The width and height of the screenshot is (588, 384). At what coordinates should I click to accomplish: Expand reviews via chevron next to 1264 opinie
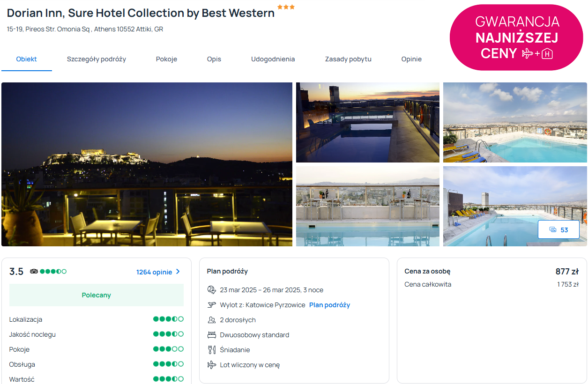[178, 272]
